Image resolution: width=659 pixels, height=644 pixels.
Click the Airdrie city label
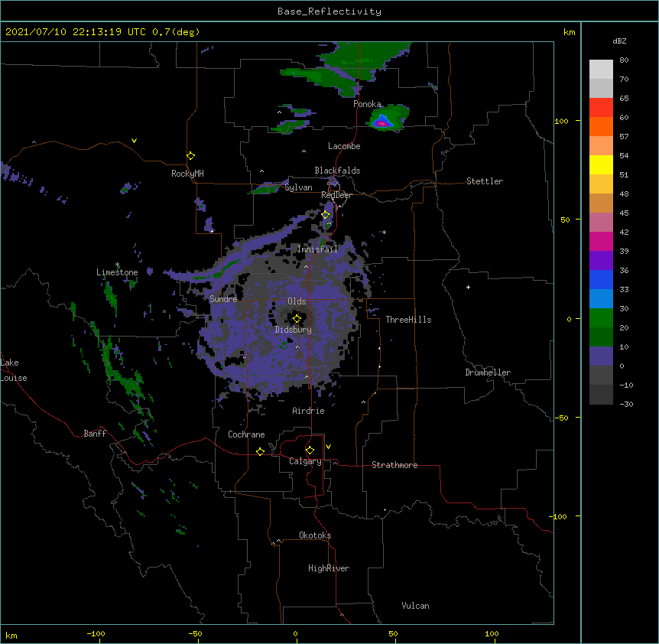tap(308, 411)
